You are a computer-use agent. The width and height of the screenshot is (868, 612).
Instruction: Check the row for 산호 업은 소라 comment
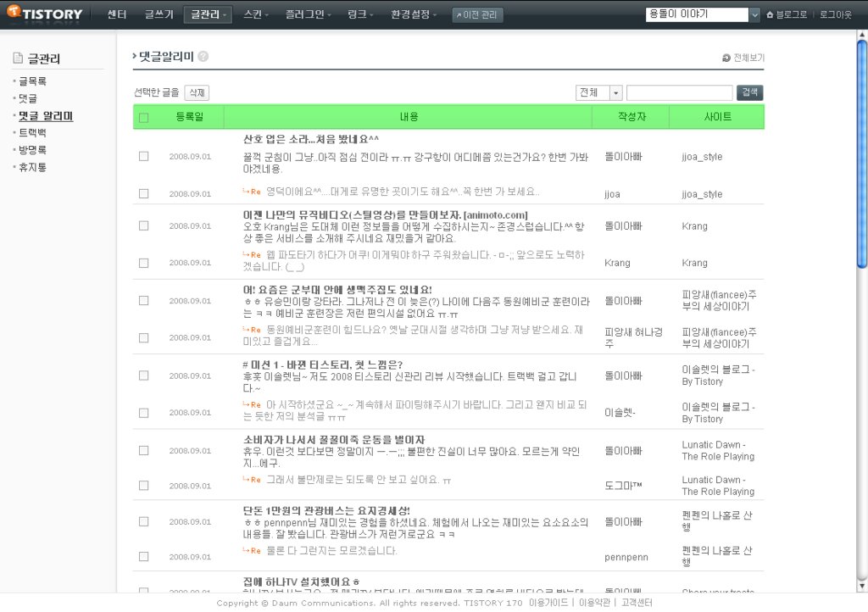[x=144, y=157]
